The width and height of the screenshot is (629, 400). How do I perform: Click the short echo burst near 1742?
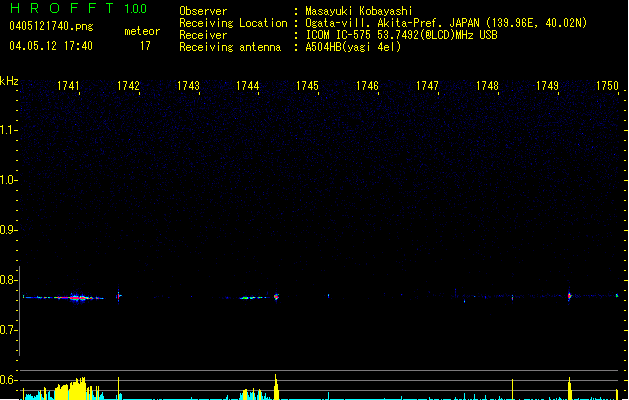pos(119,297)
